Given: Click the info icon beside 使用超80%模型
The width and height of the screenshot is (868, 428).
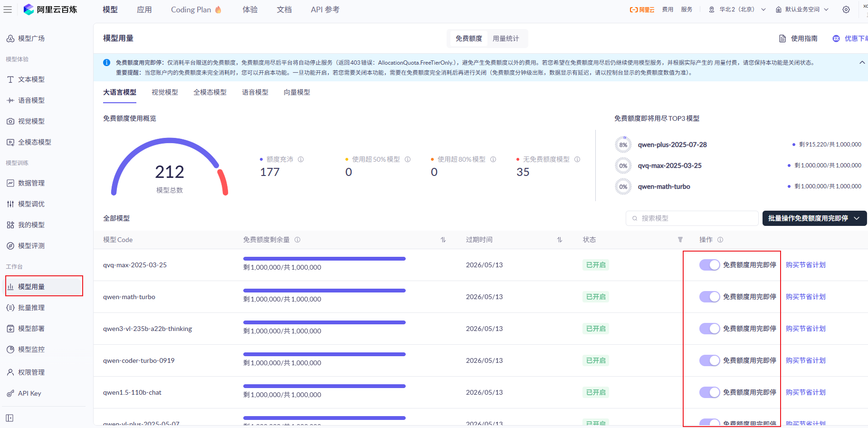Looking at the screenshot, I should point(493,159).
